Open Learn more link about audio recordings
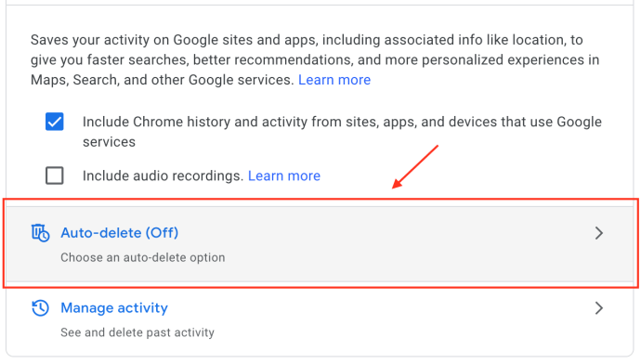 pos(284,175)
